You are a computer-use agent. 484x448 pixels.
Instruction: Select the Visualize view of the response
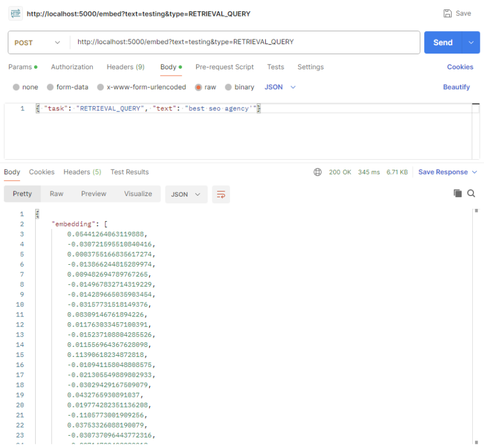pyautogui.click(x=138, y=194)
